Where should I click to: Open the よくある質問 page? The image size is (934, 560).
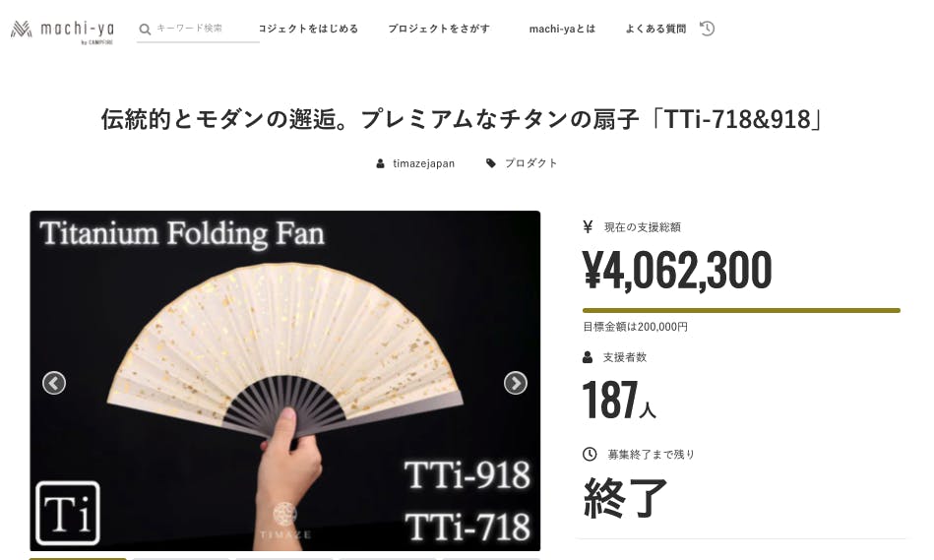pyautogui.click(x=655, y=29)
